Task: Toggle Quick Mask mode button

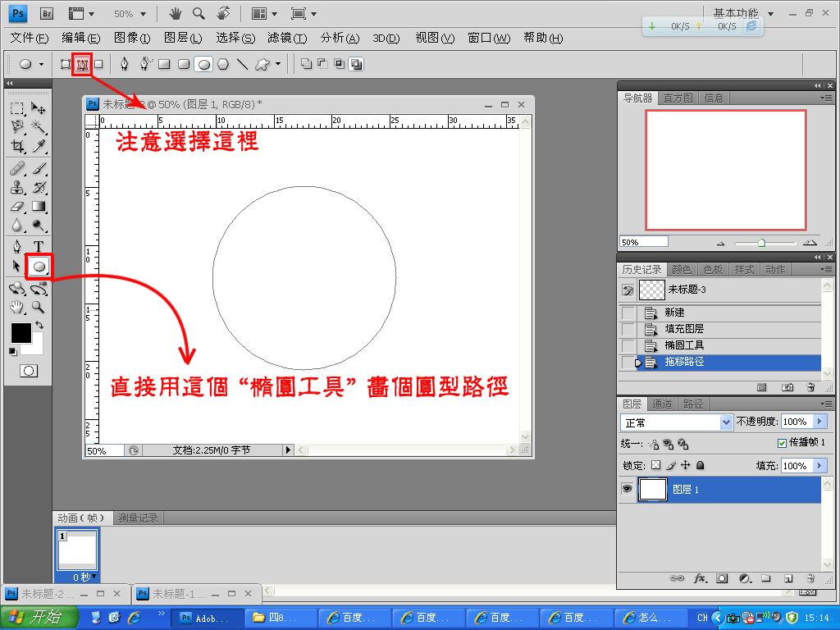Action: coord(29,371)
